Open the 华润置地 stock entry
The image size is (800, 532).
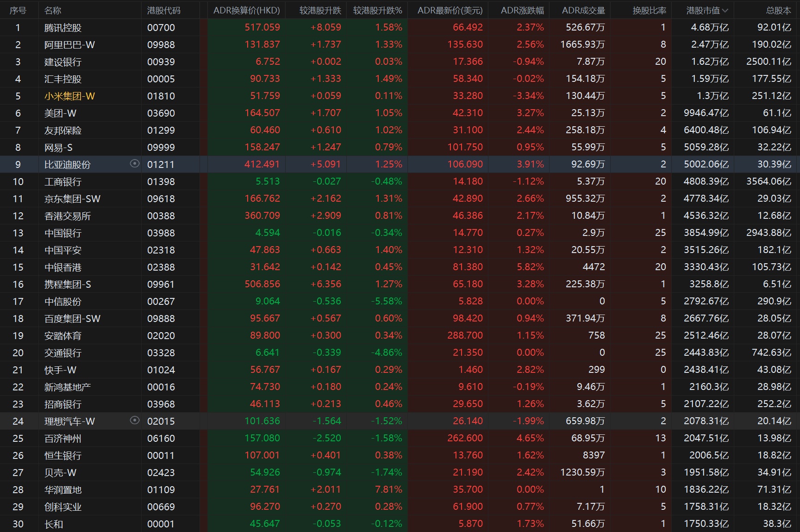pyautogui.click(x=63, y=490)
